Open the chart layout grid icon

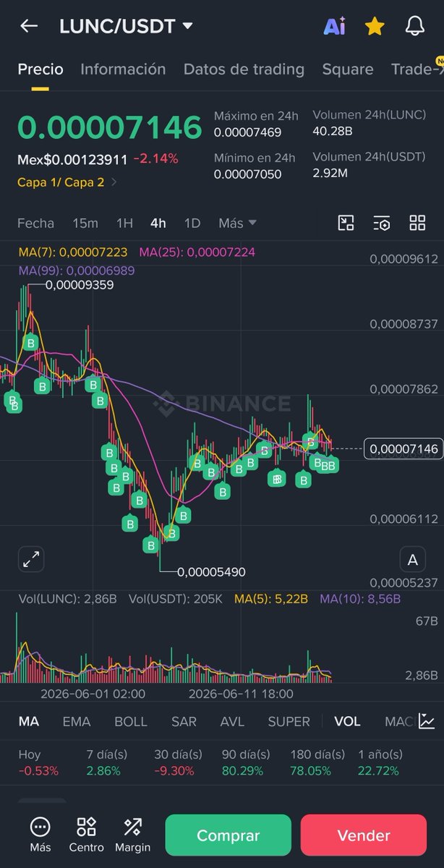pos(417,223)
